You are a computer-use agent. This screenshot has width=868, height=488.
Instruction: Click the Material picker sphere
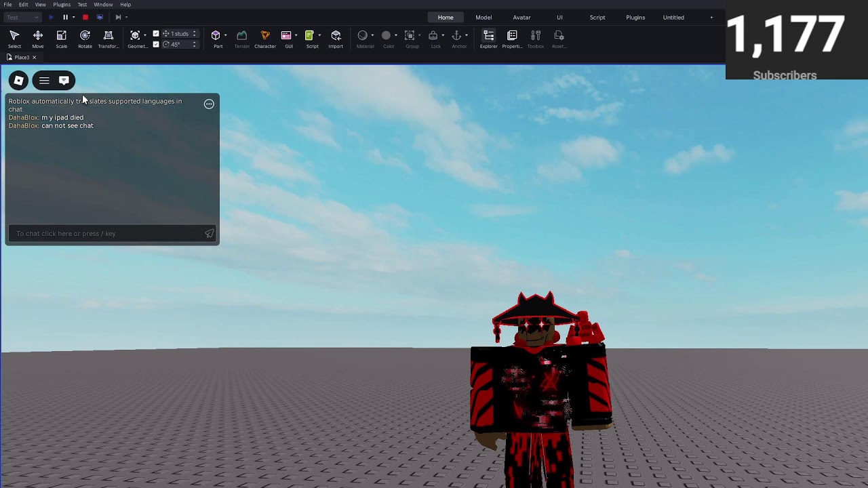point(362,35)
